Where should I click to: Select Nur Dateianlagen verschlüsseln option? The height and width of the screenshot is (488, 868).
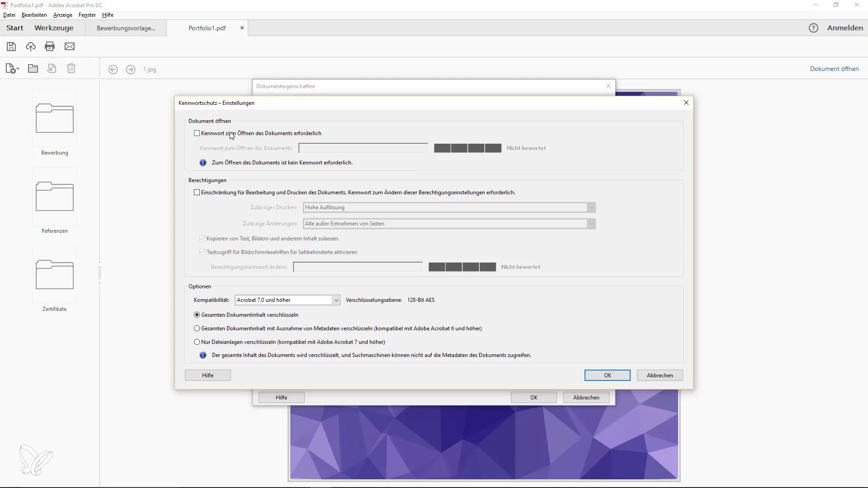click(x=197, y=342)
